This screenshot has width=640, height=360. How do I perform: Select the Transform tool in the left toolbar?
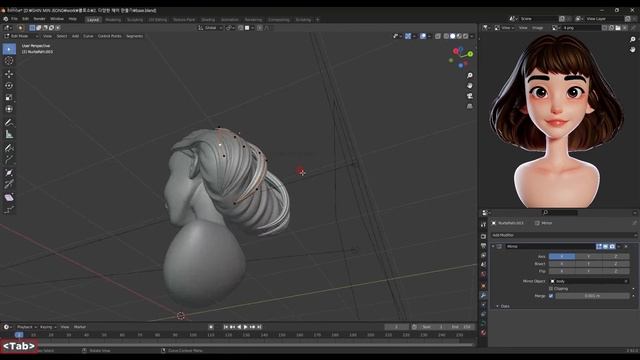(9, 109)
